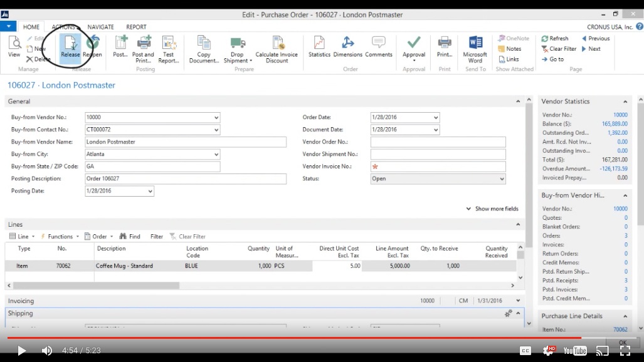This screenshot has height=362, width=644.
Task: Open the NAVIGATE ribbon tab
Action: (x=100, y=27)
